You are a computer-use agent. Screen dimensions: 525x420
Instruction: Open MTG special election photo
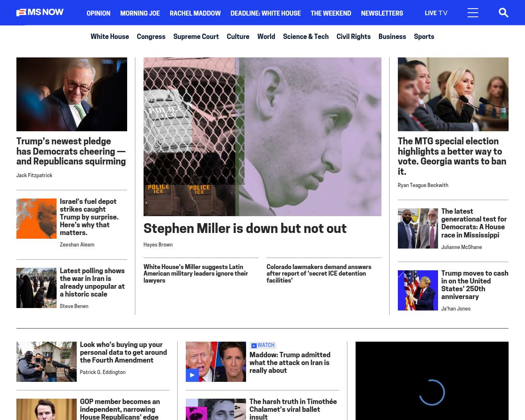coord(453,94)
